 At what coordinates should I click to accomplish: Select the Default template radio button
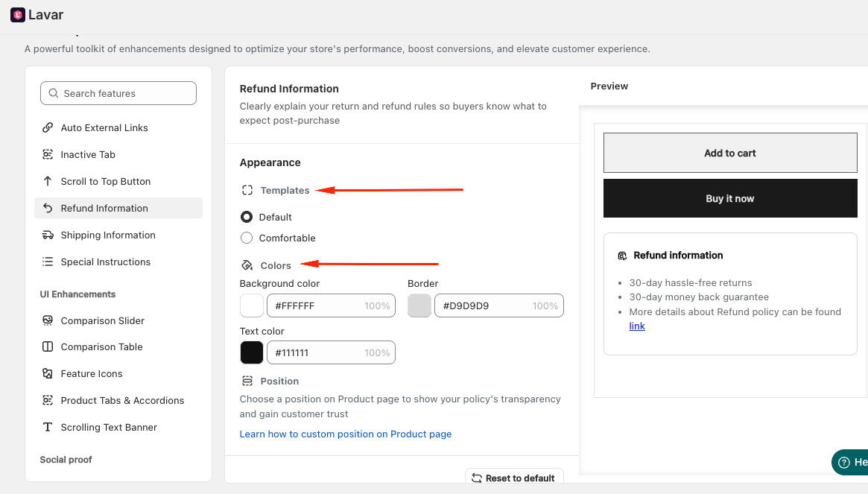(x=247, y=217)
